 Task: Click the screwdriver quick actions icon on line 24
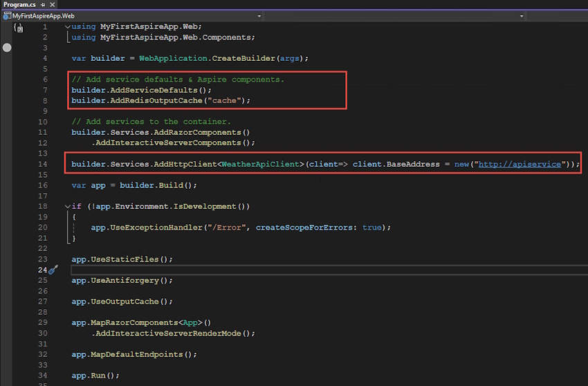(53, 270)
